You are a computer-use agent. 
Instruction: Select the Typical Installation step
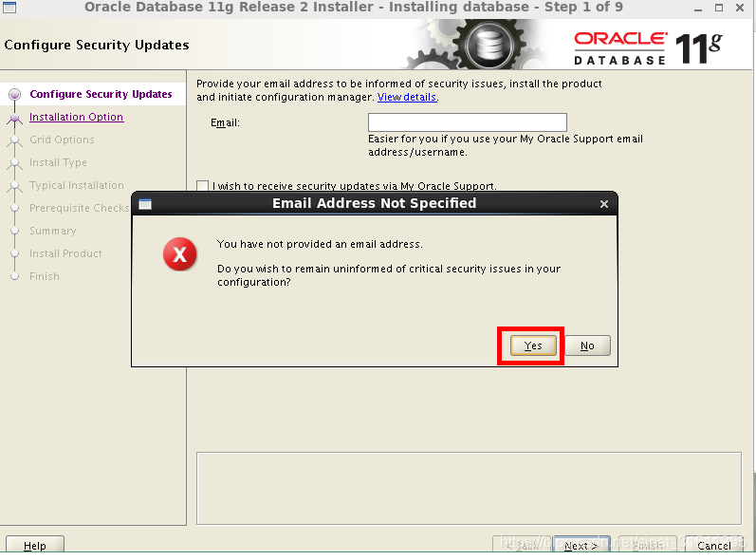coord(77,185)
